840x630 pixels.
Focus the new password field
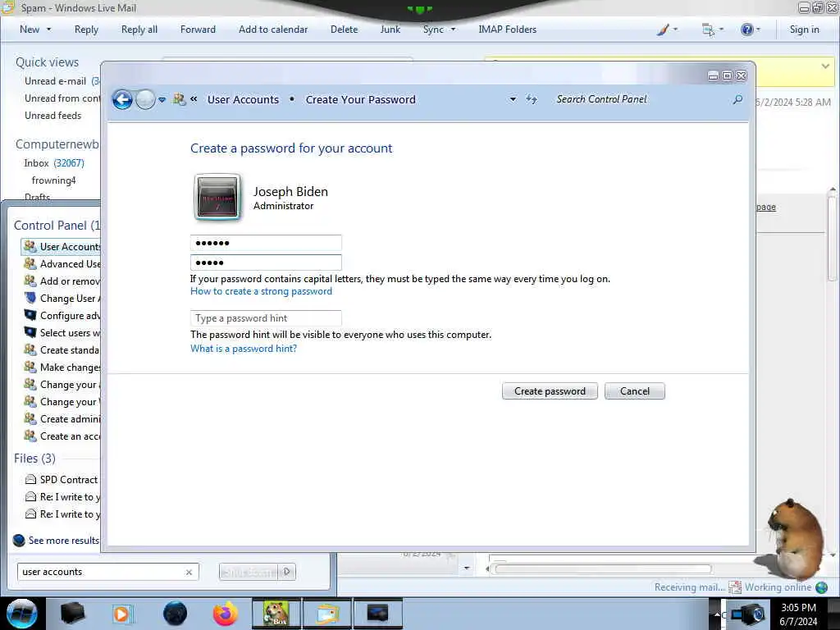click(x=266, y=243)
